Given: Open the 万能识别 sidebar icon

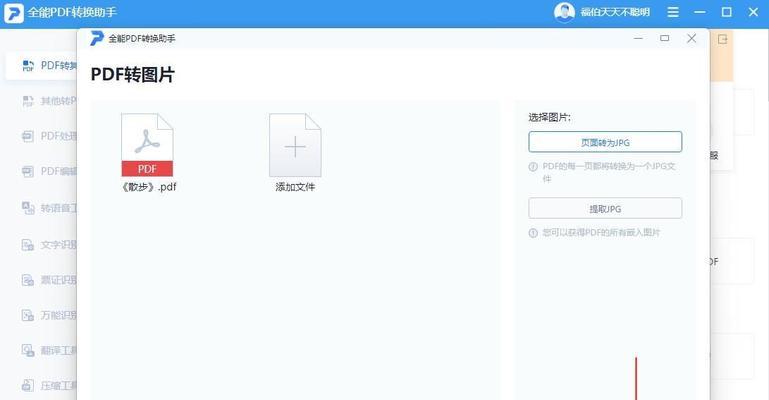Looking at the screenshot, I should tap(28, 315).
